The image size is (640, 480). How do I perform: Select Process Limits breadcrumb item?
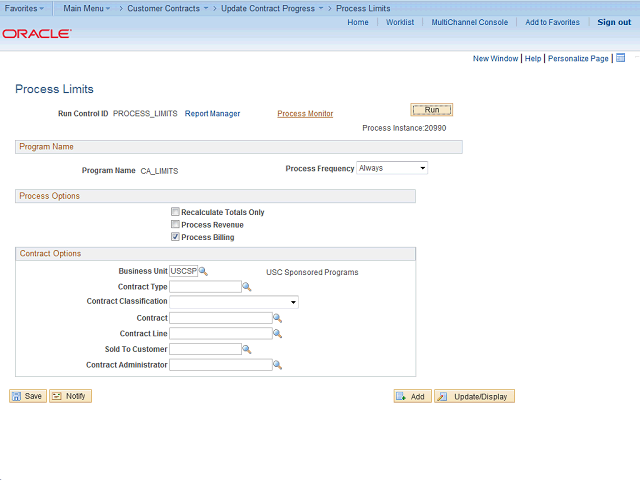[363, 8]
